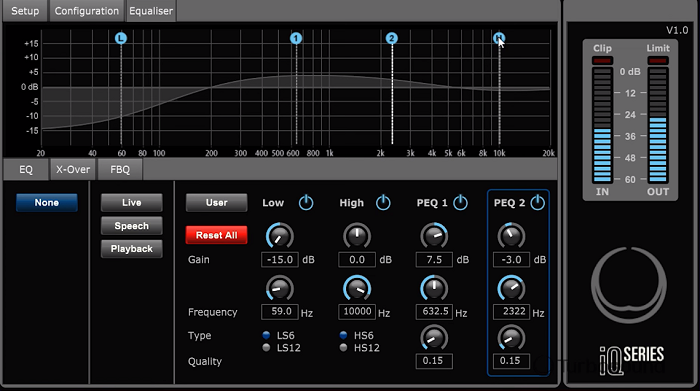700x391 pixels.
Task: Click the High band frequency knob
Action: tap(357, 288)
